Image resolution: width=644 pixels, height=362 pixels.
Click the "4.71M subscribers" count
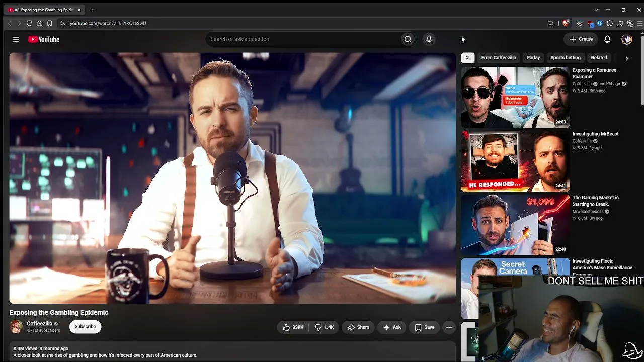pos(43,331)
